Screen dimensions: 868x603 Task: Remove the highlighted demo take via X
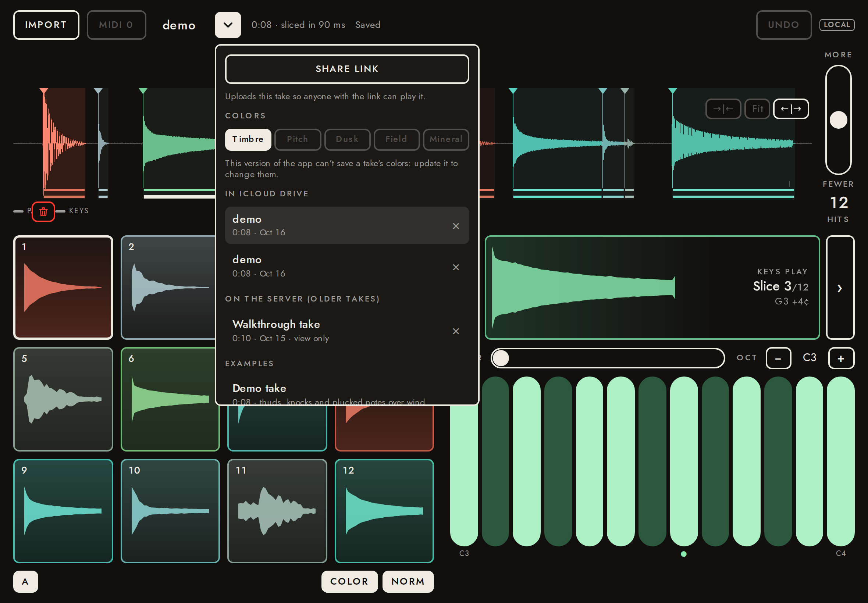click(x=456, y=226)
